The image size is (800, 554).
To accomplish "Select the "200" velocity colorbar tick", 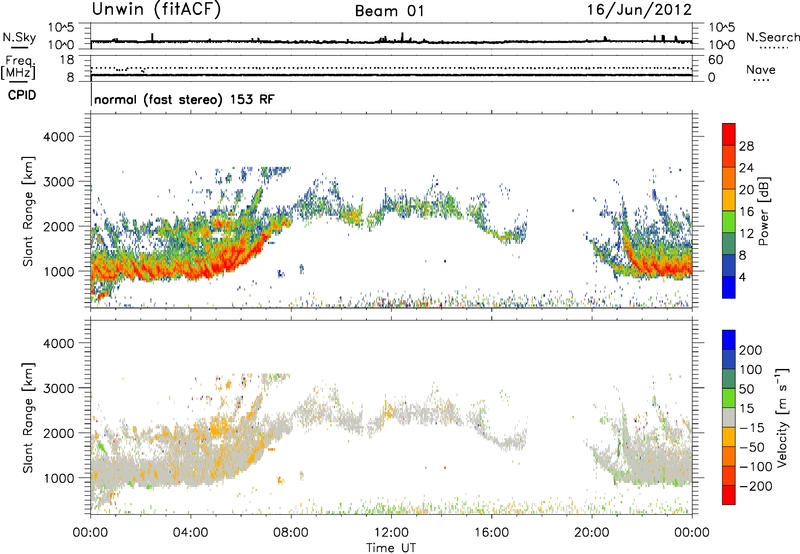I will pos(751,350).
